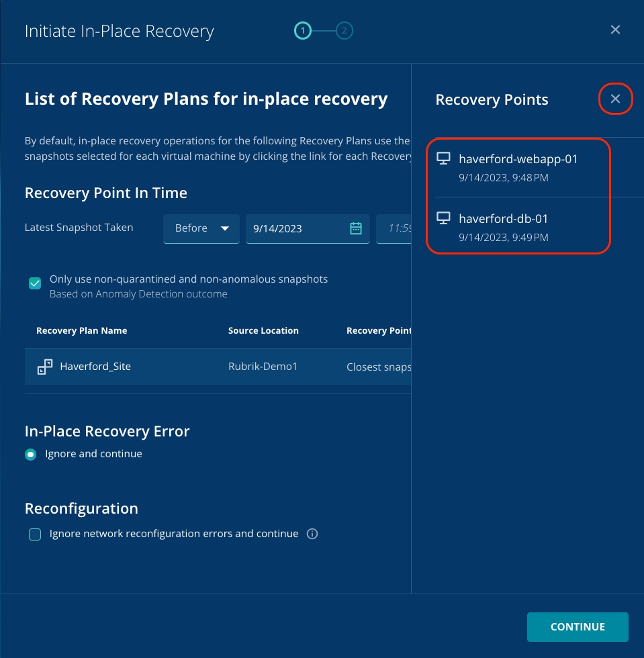Viewport: 644px width, 658px height.
Task: Uncheck only use non-quarantined snapshots checkbox
Action: 35,283
